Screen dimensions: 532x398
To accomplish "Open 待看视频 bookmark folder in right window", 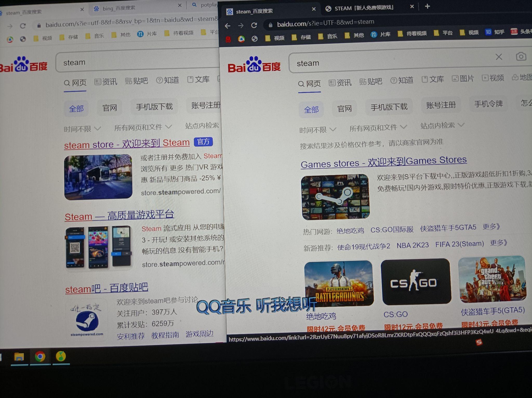I will click(412, 34).
